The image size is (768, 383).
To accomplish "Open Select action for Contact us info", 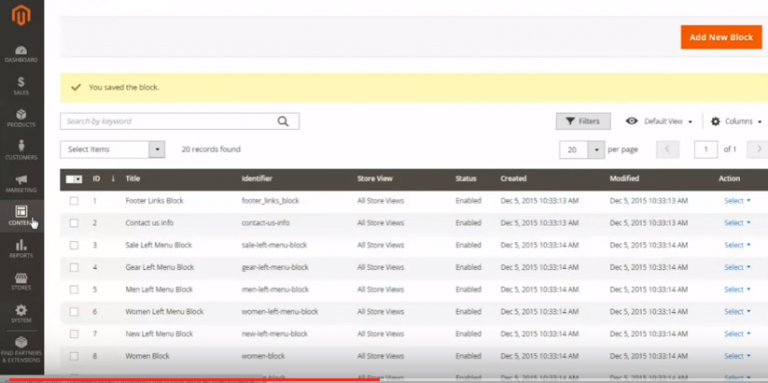I will pos(737,223).
